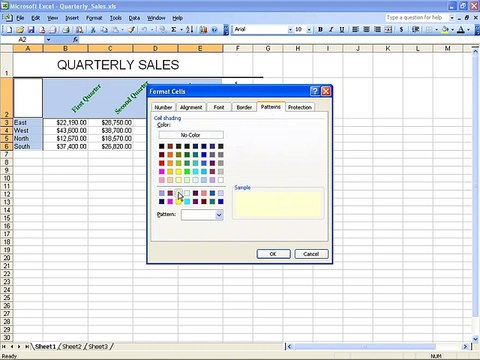Screen dimensions: 480x360
Task: Open the Insert menu
Action: point(72,18)
